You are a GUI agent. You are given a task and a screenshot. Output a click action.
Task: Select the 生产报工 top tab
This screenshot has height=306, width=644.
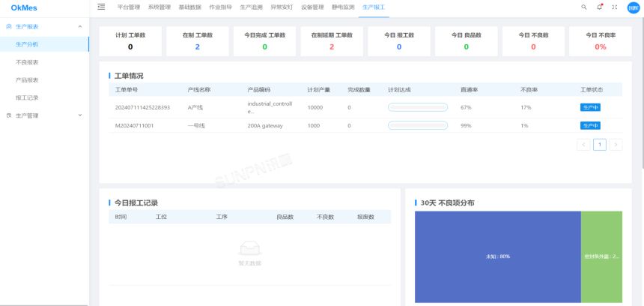[374, 7]
